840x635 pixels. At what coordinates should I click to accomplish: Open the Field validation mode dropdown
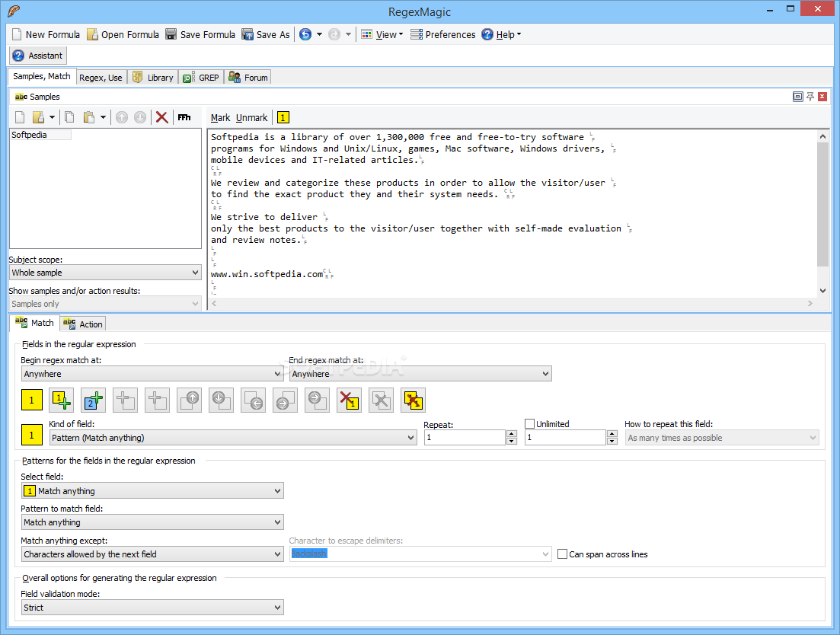(x=152, y=608)
